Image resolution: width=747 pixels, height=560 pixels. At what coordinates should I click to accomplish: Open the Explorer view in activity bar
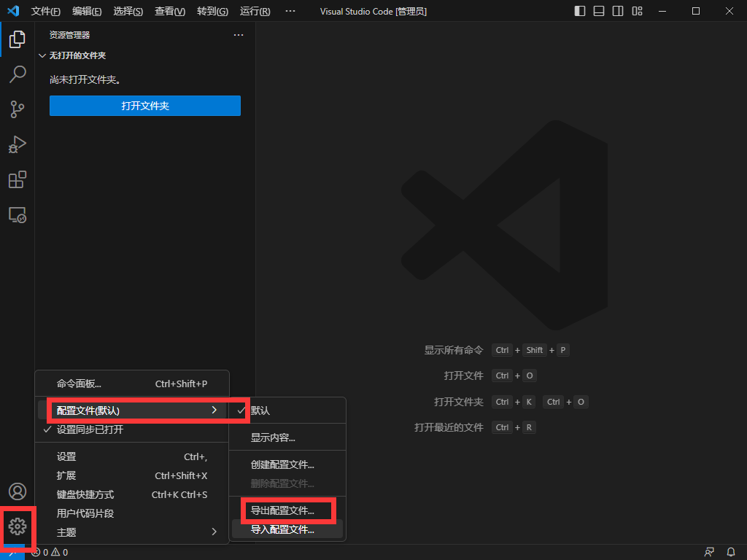tap(18, 39)
